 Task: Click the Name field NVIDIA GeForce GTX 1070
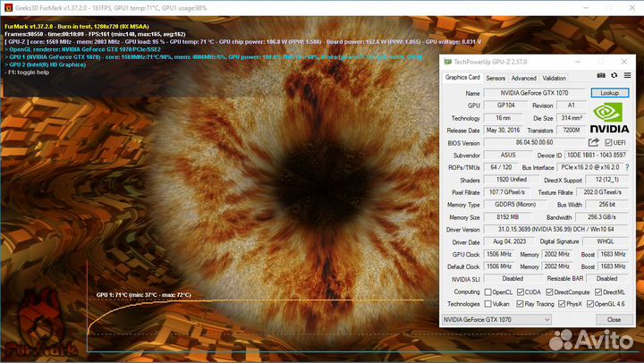(534, 93)
